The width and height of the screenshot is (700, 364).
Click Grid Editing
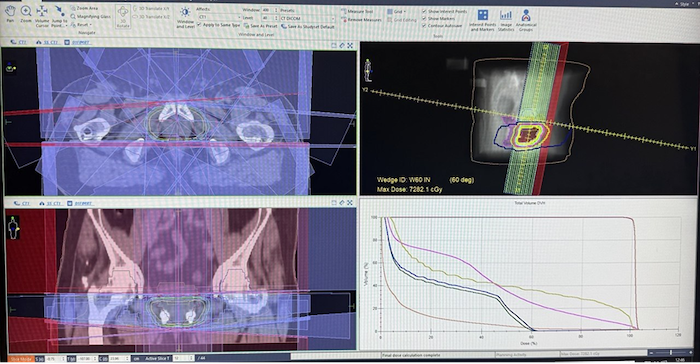click(x=401, y=20)
